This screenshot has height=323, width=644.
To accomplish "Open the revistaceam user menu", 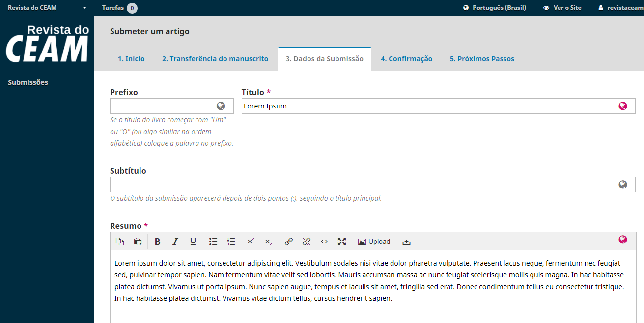I will click(621, 8).
